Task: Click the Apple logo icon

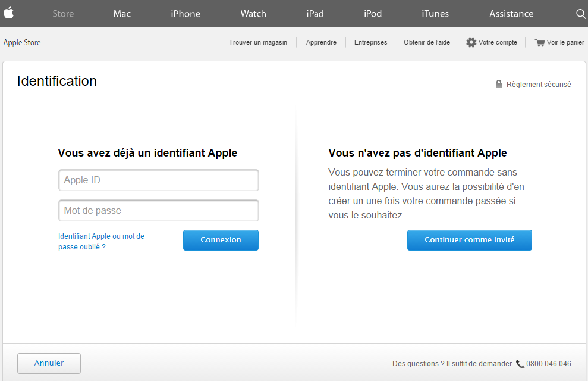Action: click(x=8, y=13)
